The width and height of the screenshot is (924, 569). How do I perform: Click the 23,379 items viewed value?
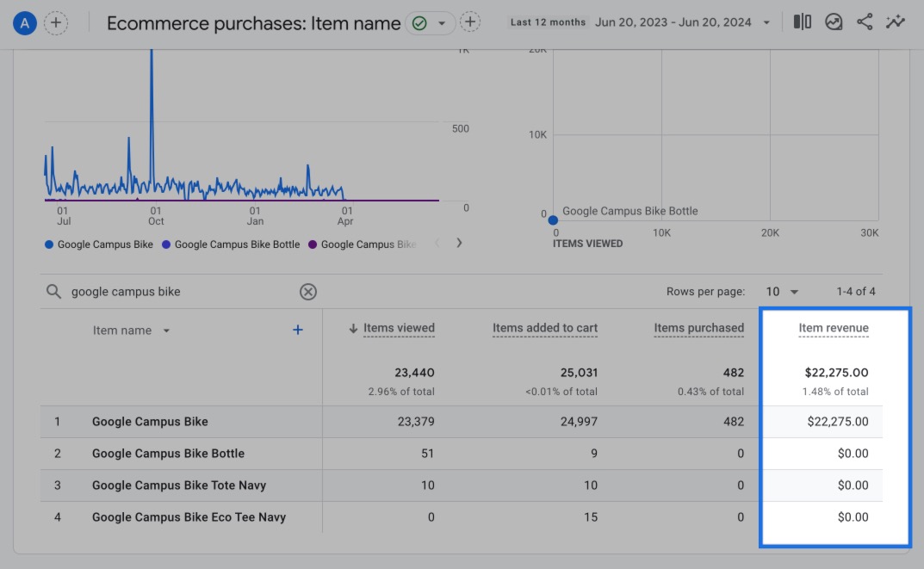coord(416,422)
